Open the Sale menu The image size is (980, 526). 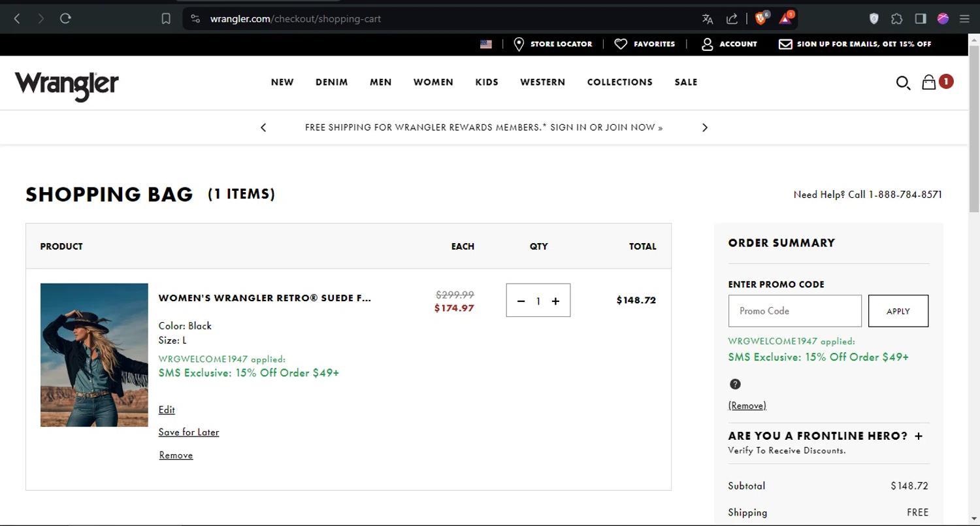pyautogui.click(x=686, y=82)
